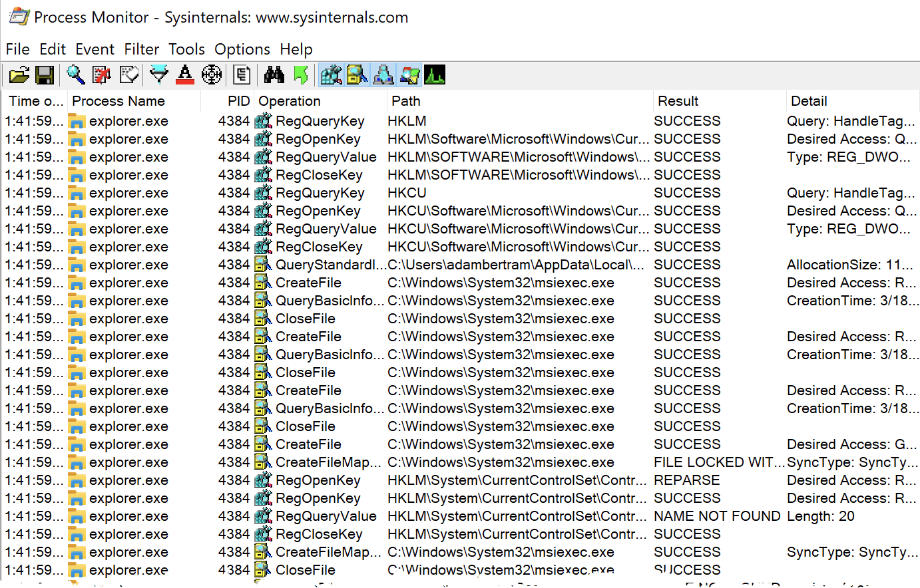This screenshot has height=588, width=920.
Task: Toggle Show Network Activity
Action: point(383,75)
